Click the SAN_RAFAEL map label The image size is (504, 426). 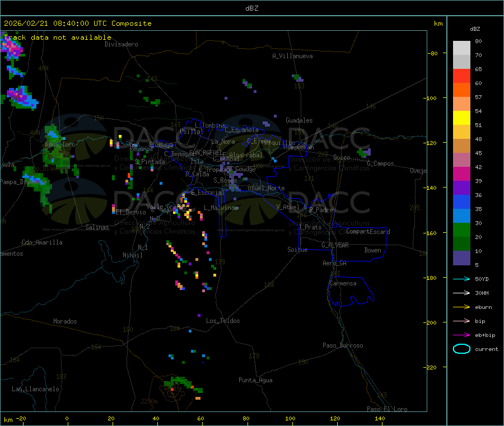click(x=206, y=153)
